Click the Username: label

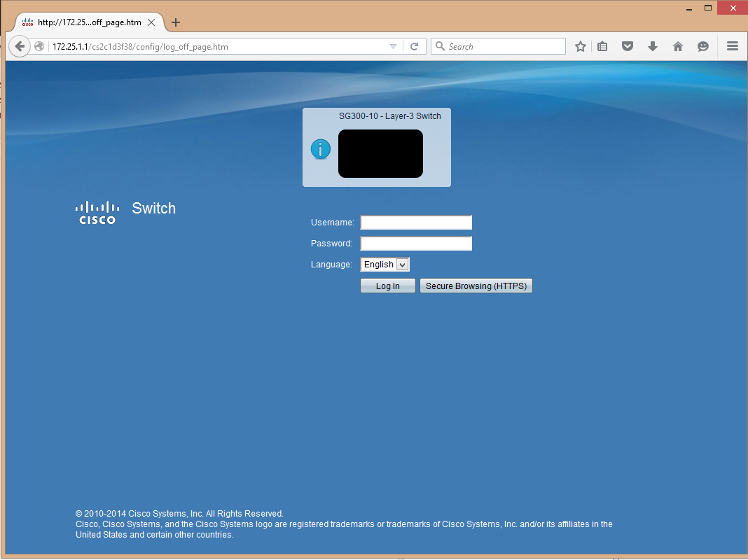[333, 223]
